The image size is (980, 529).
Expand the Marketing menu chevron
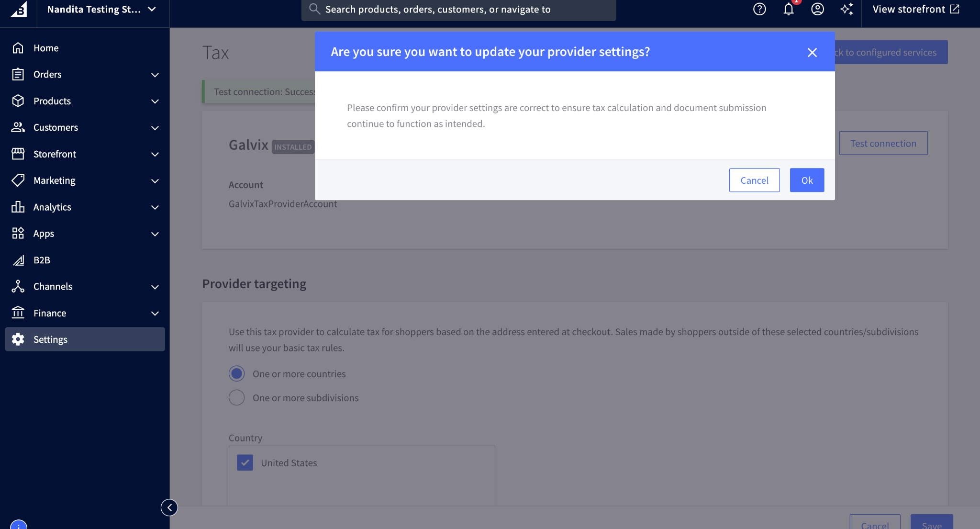[155, 181]
